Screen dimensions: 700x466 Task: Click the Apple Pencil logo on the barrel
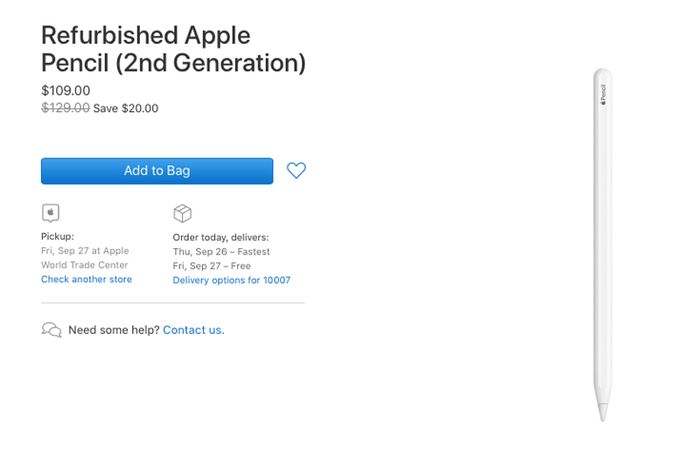pyautogui.click(x=603, y=95)
